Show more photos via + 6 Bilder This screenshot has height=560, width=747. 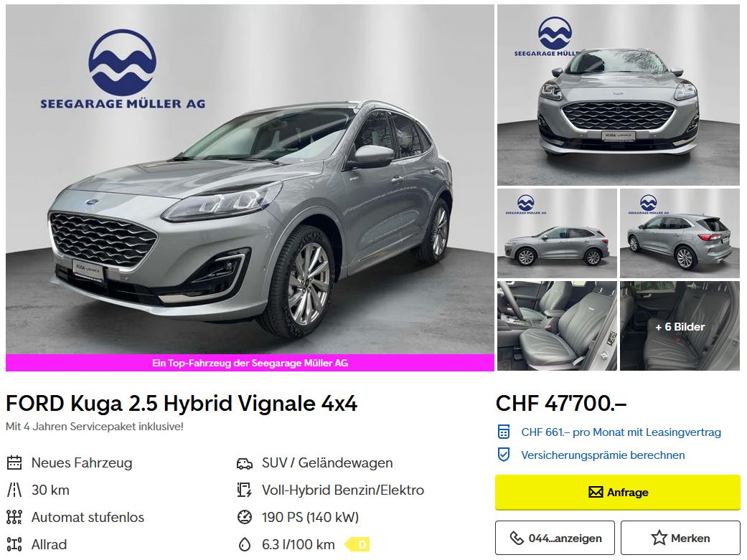pyautogui.click(x=680, y=326)
